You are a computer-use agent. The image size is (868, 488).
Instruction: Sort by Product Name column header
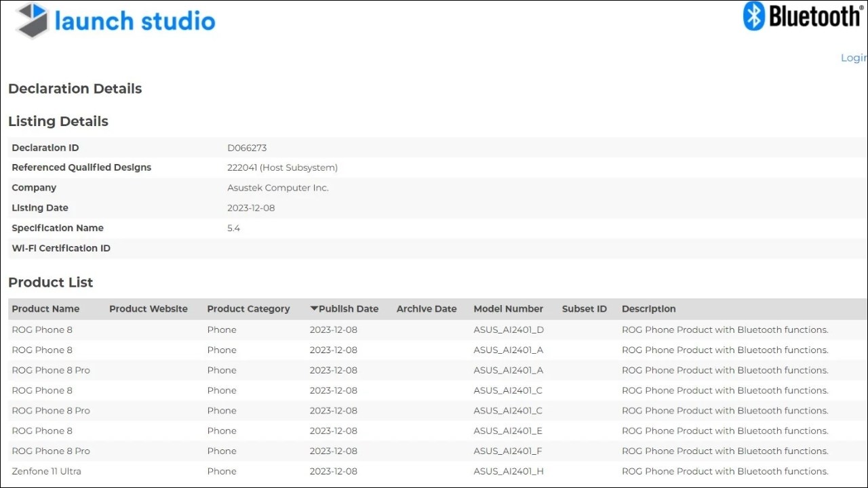tap(45, 308)
